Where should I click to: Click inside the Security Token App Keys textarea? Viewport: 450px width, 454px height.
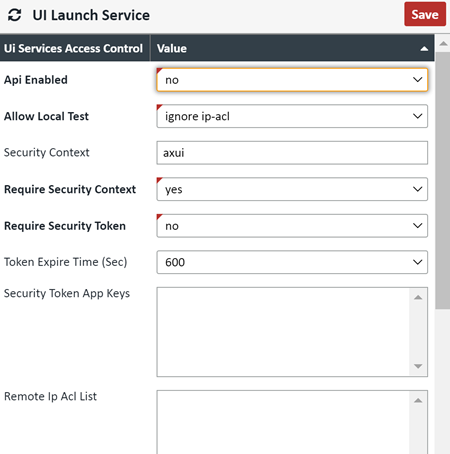(283, 332)
